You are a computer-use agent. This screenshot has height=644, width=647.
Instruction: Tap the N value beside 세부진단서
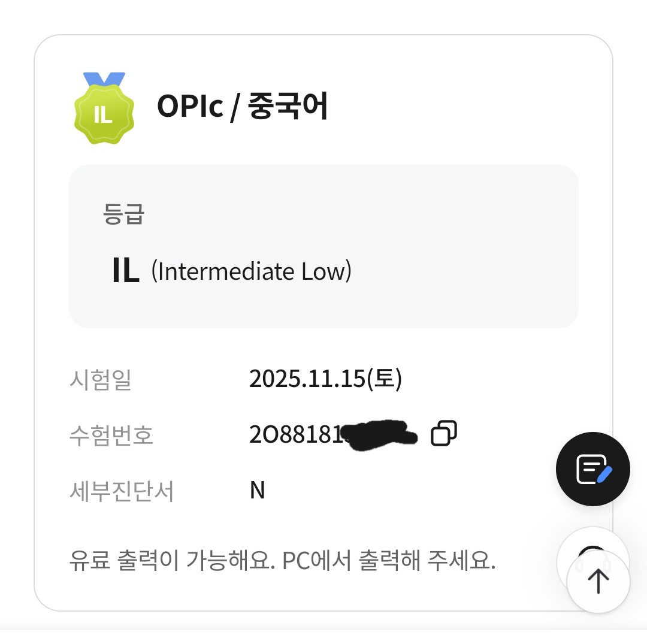point(257,490)
